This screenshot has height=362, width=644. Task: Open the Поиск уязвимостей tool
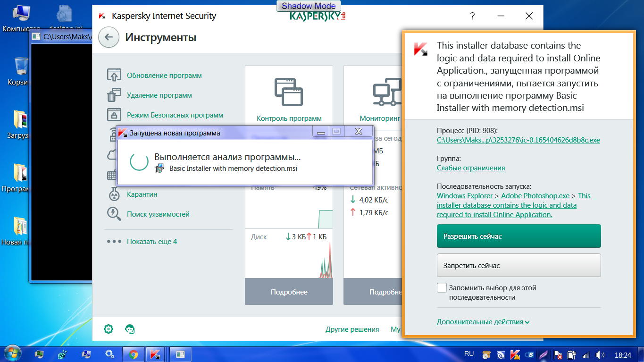pos(158,214)
